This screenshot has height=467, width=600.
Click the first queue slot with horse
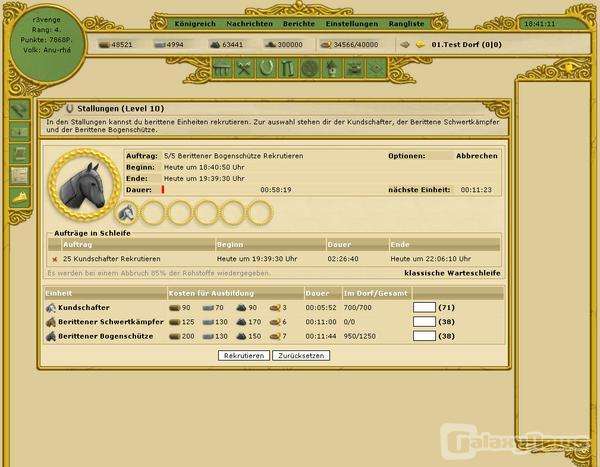[127, 213]
